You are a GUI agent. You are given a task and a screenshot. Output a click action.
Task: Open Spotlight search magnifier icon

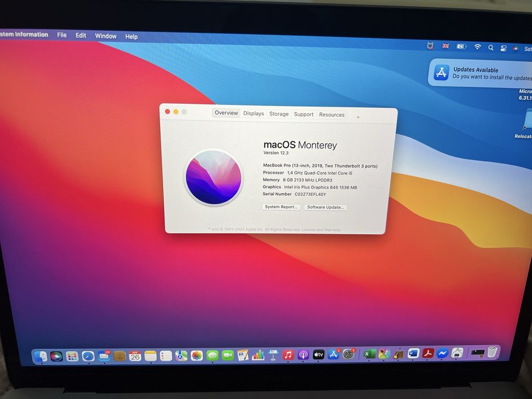[x=490, y=48]
